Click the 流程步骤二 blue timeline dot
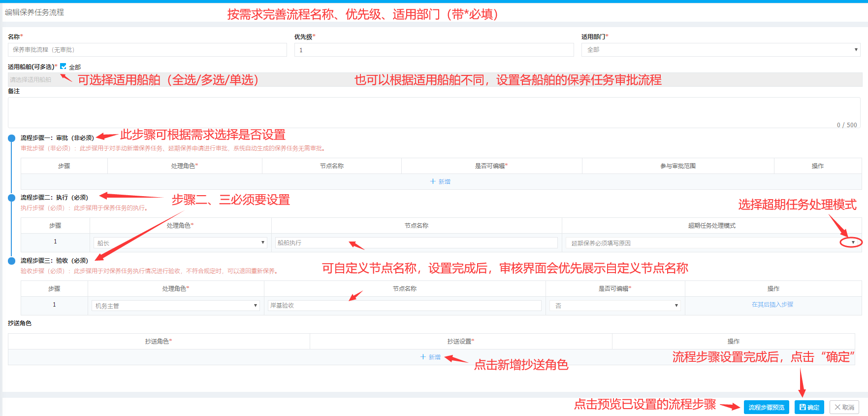Image resolution: width=868 pixels, height=416 pixels. pos(11,198)
